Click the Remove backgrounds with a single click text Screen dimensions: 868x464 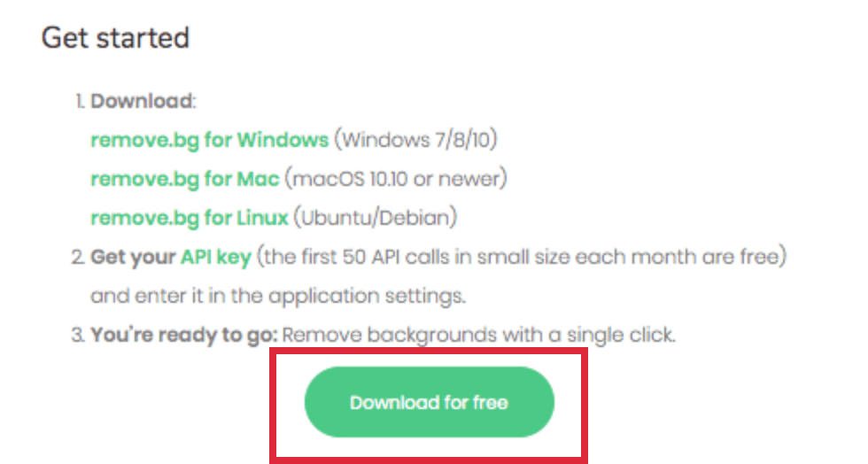(479, 335)
